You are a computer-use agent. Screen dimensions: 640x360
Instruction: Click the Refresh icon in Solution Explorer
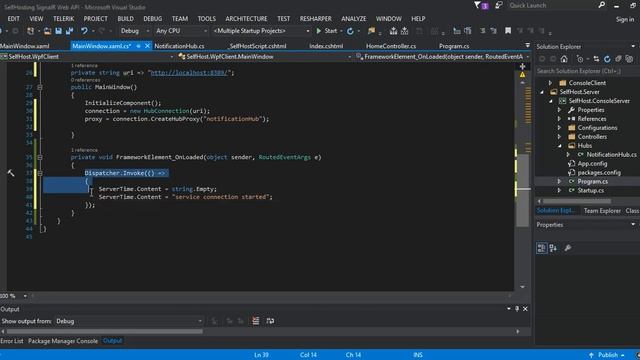coord(607,59)
